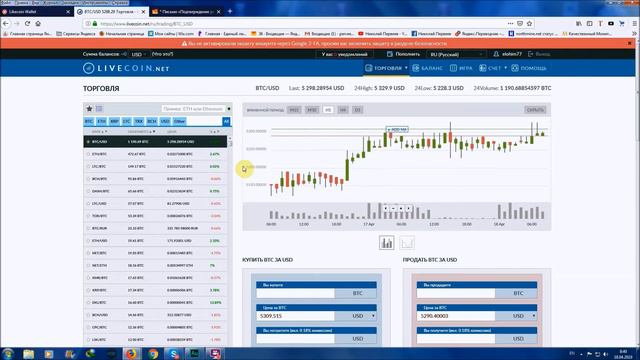Dismiss the orange 2FA warning banner

point(630,43)
